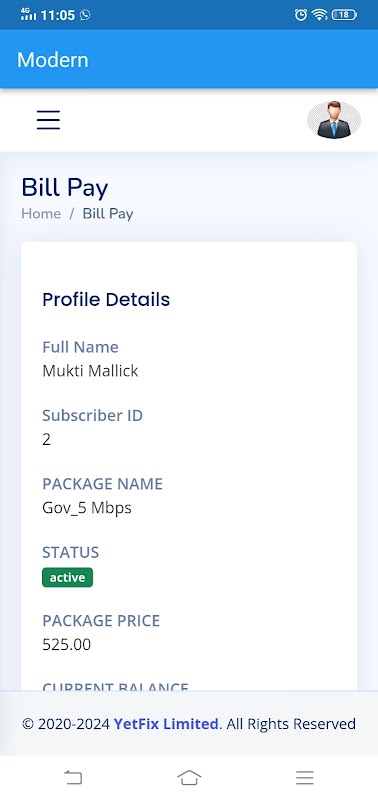Tap the Profile Details heading
This screenshot has height=800, width=378.
[106, 299]
